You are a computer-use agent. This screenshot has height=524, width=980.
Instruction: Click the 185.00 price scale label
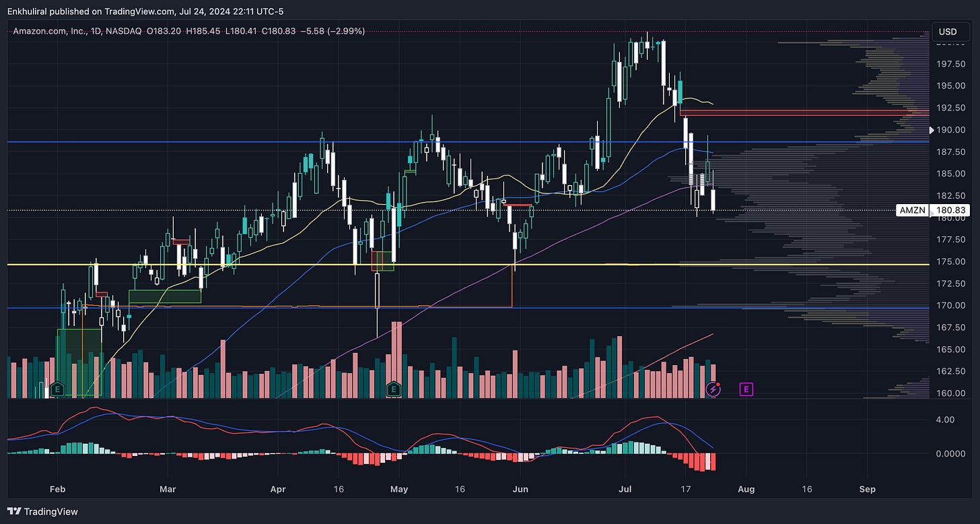pyautogui.click(x=950, y=174)
